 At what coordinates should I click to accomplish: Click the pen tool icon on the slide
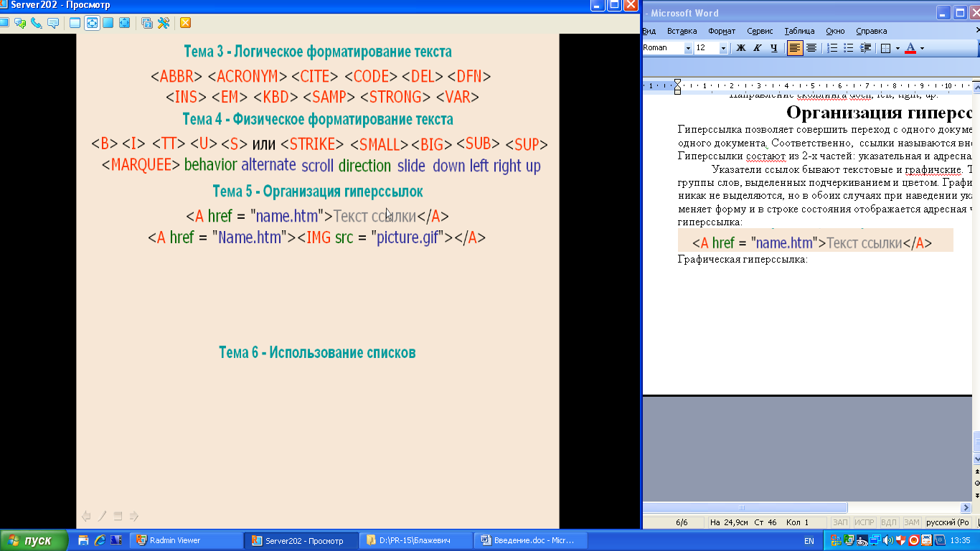102,516
